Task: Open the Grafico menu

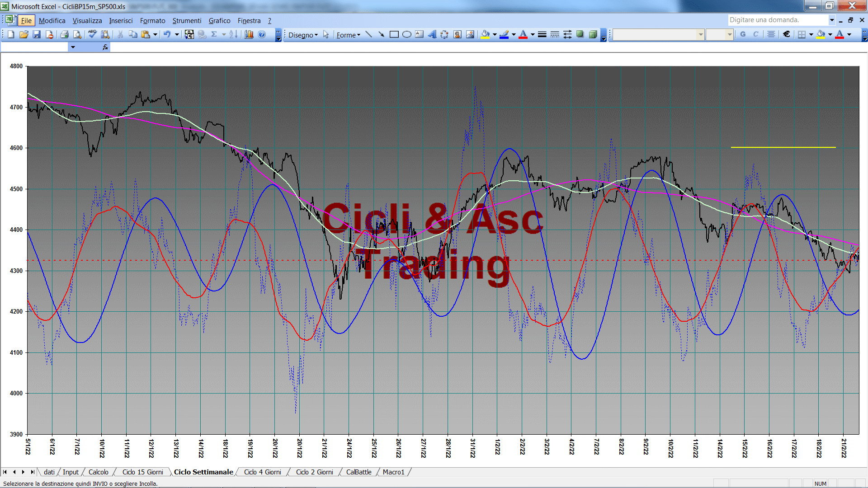Action: (x=219, y=21)
